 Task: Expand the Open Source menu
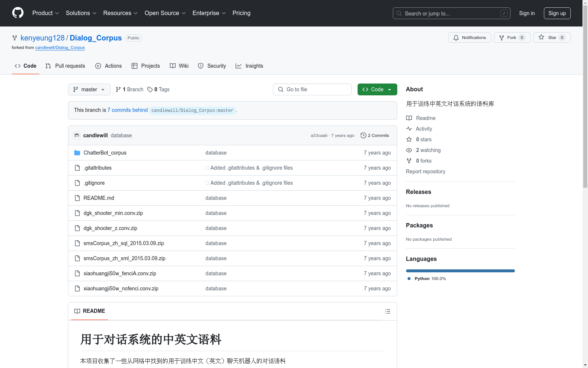pos(165,13)
